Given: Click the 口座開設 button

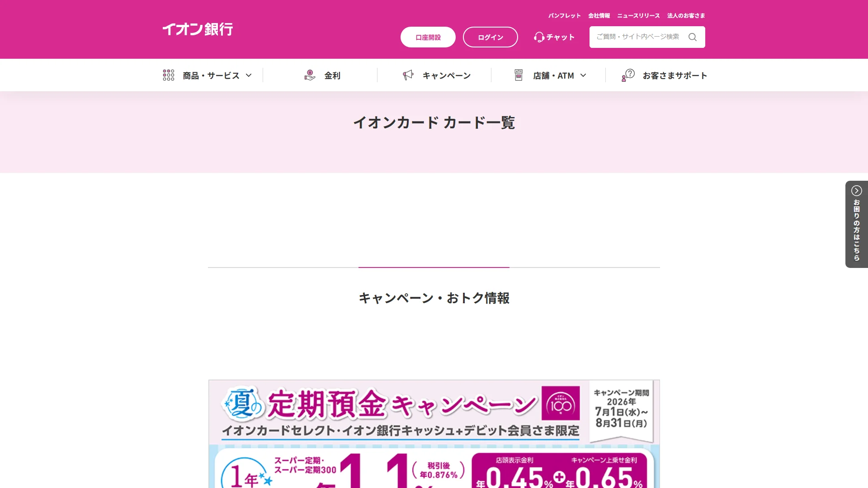Looking at the screenshot, I should 428,37.
